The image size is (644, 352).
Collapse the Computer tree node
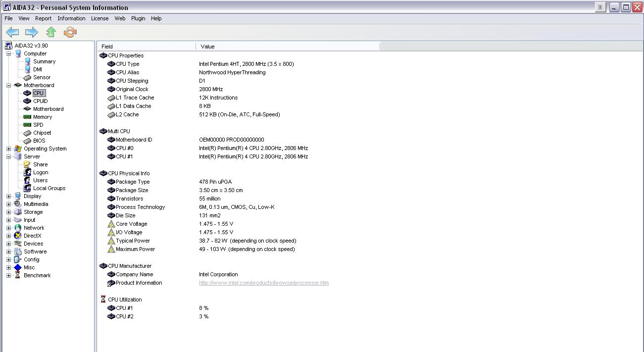tap(8, 53)
